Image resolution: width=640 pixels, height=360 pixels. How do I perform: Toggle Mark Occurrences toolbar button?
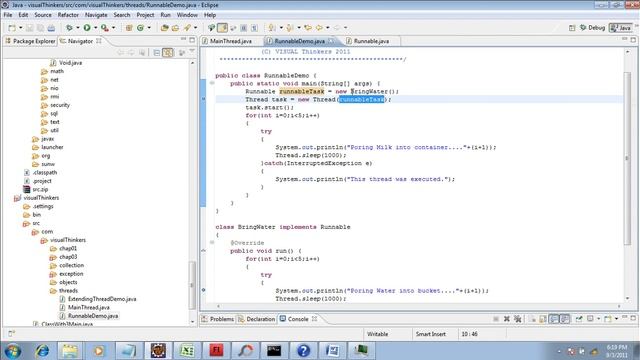222,28
